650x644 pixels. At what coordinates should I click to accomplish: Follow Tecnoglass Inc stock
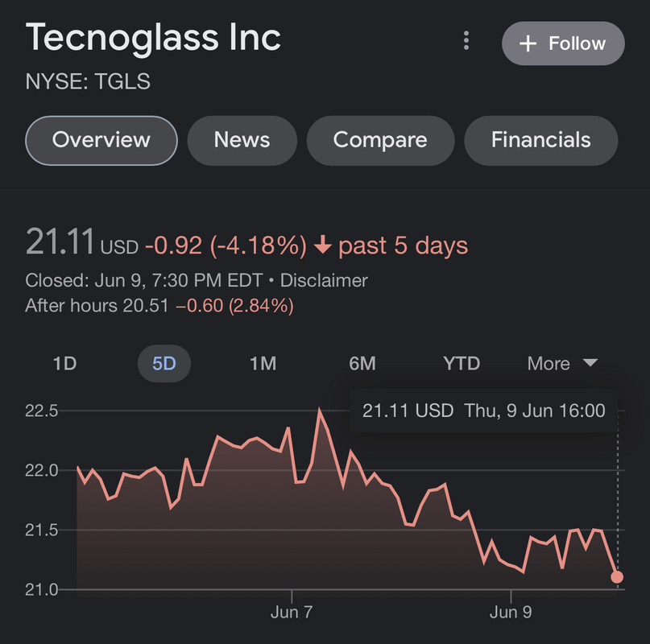click(x=563, y=43)
